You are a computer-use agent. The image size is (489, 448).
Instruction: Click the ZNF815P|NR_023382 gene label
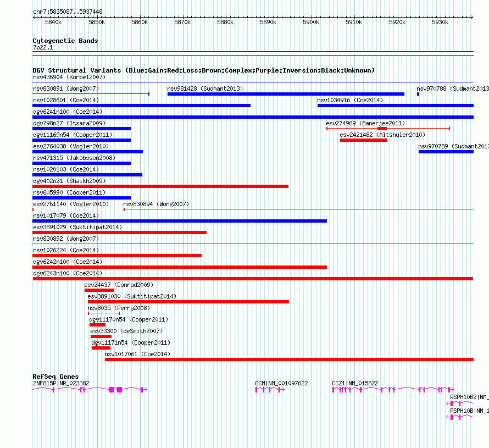[x=61, y=383]
